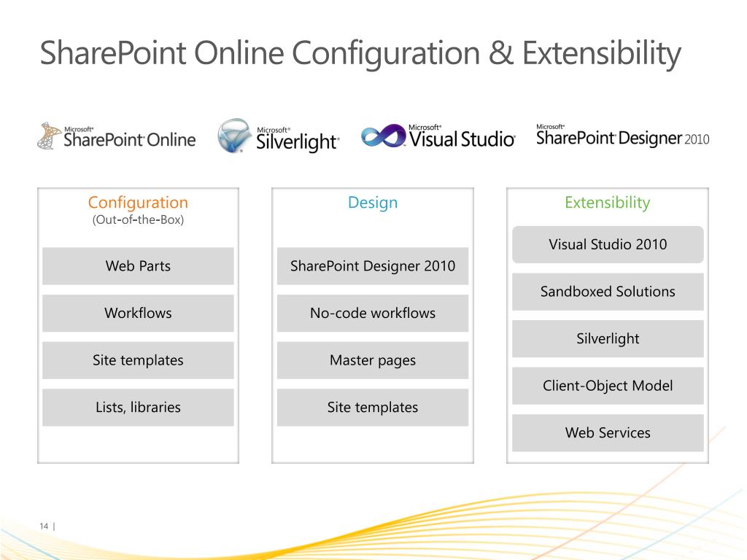The width and height of the screenshot is (747, 560).
Task: Select the Visual Studio 2010 box
Action: (608, 244)
